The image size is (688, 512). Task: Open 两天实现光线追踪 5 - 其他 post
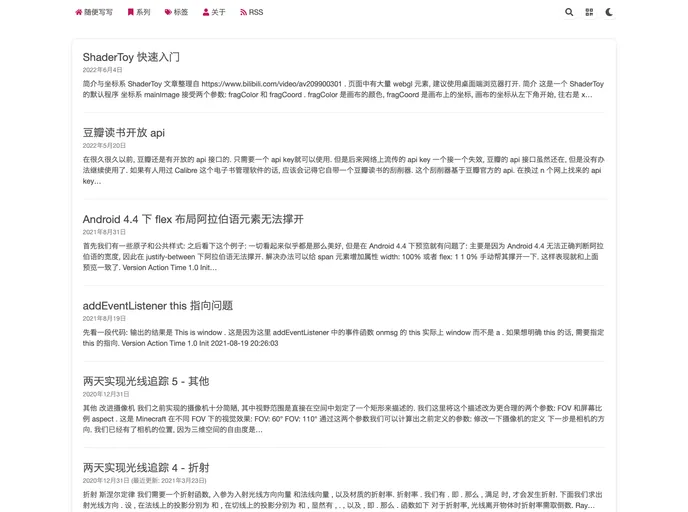click(146, 381)
